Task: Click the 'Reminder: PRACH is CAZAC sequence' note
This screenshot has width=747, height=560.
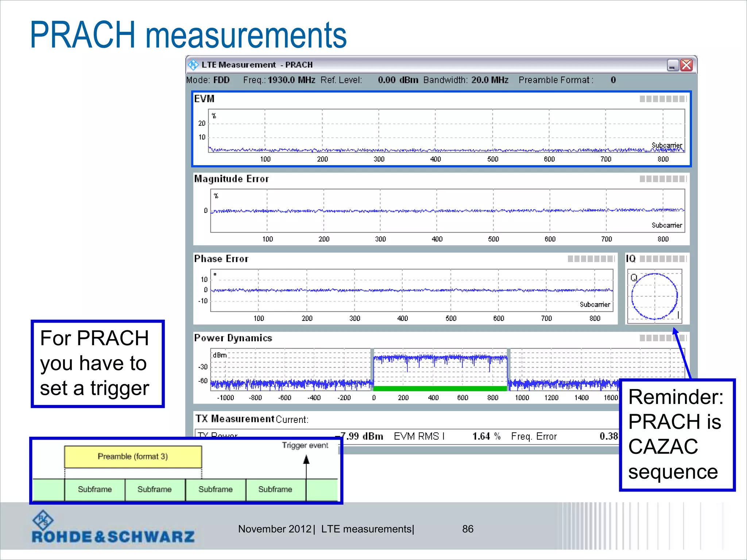Action: pyautogui.click(x=677, y=435)
